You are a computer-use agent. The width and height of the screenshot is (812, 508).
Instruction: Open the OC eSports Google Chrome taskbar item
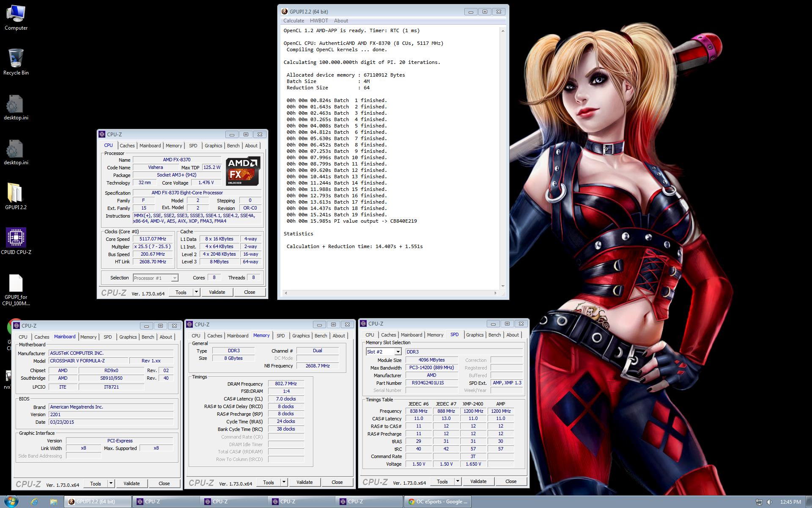(x=437, y=502)
